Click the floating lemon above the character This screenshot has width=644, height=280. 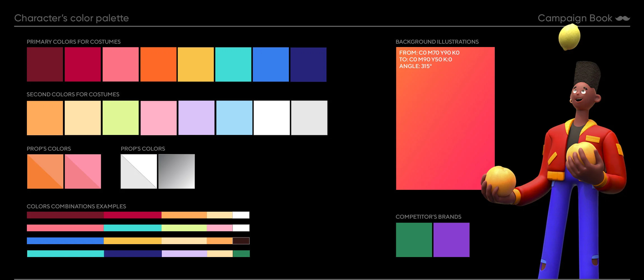(x=569, y=37)
